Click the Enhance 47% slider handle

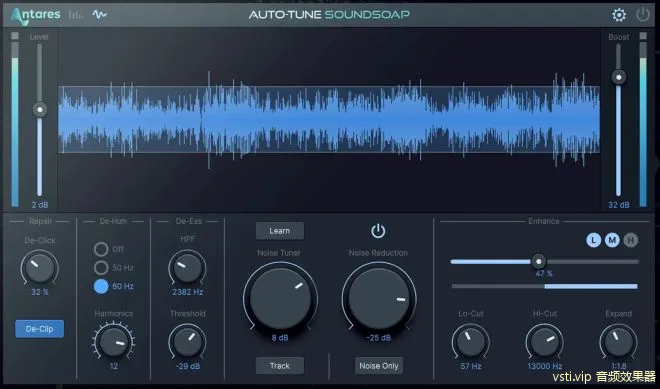tap(538, 261)
